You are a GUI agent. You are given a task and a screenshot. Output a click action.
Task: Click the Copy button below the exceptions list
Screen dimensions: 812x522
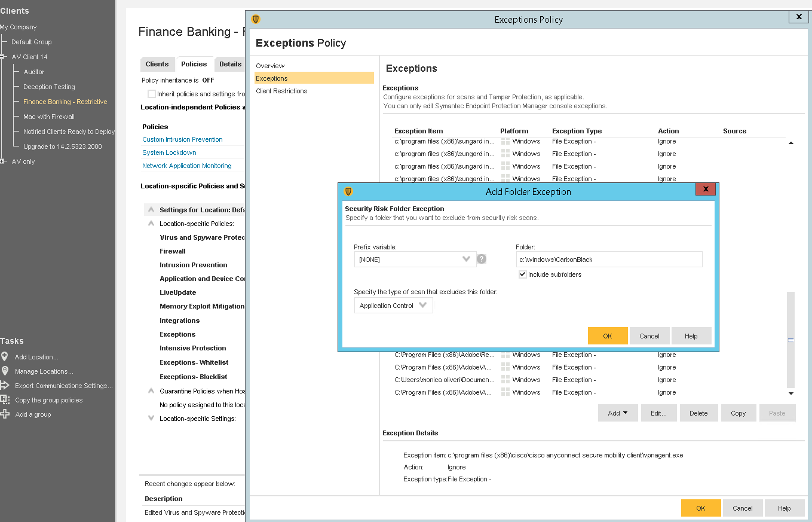739,413
